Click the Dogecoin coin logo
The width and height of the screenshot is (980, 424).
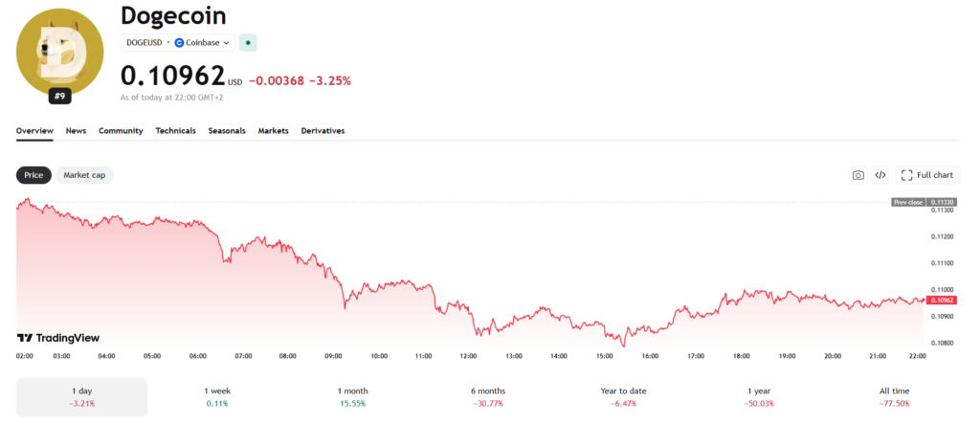60,52
